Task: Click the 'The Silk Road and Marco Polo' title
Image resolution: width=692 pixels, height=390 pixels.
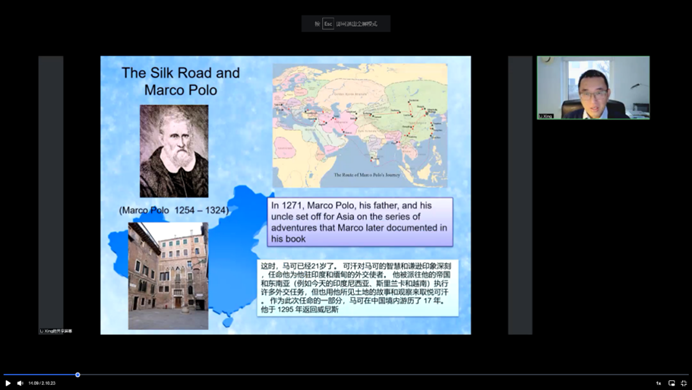Action: tap(181, 81)
